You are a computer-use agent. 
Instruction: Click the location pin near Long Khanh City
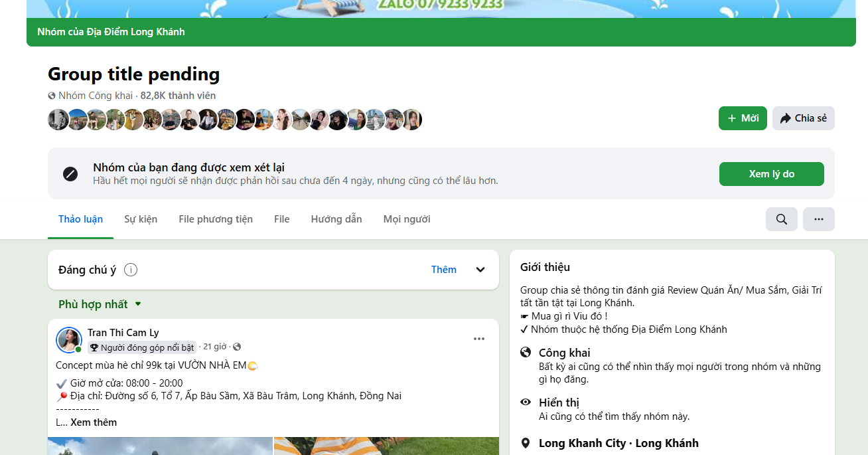pos(525,442)
